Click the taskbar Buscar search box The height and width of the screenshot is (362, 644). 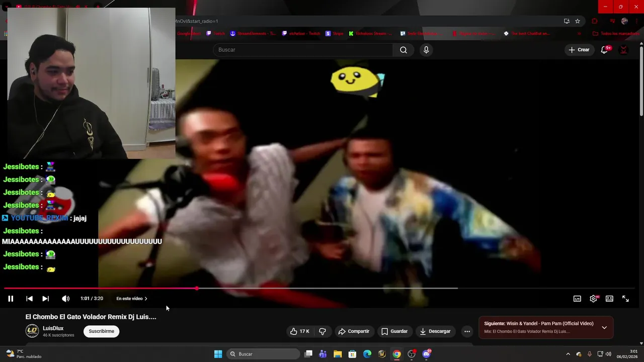coord(264,354)
